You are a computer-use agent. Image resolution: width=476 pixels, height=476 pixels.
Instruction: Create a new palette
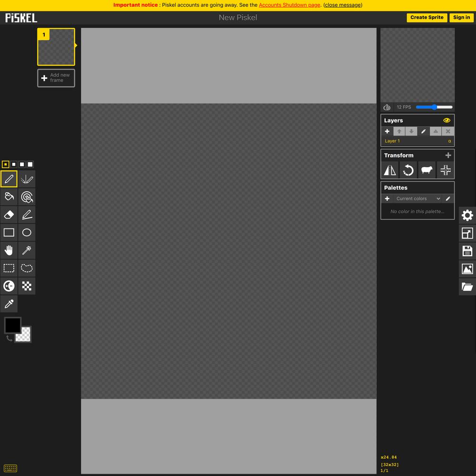[387, 198]
